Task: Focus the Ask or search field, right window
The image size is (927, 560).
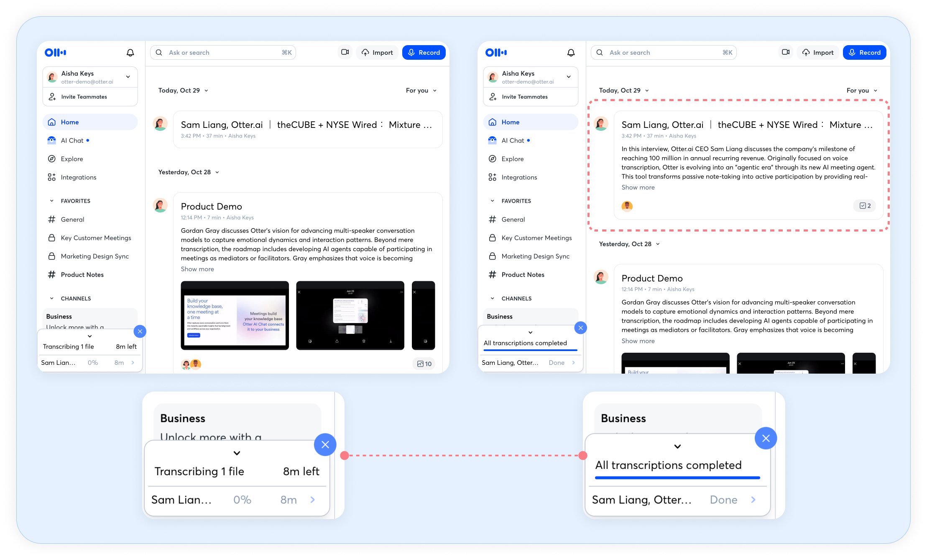Action: pos(664,52)
